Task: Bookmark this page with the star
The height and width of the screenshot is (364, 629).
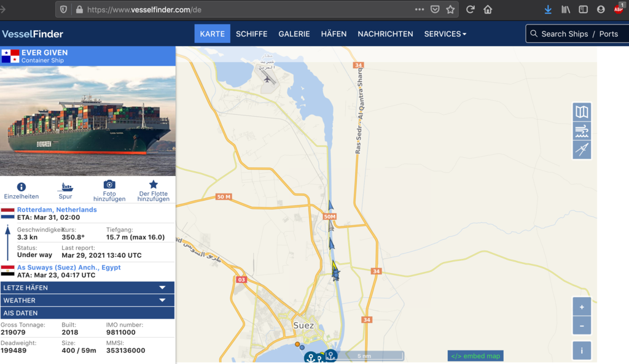Action: (450, 10)
